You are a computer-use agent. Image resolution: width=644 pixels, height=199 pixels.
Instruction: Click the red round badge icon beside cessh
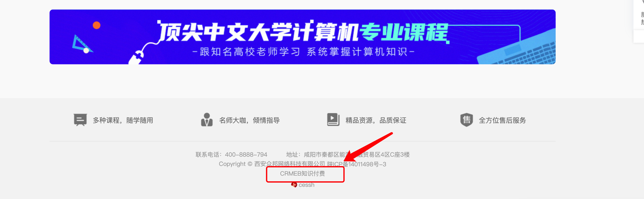pos(294,185)
